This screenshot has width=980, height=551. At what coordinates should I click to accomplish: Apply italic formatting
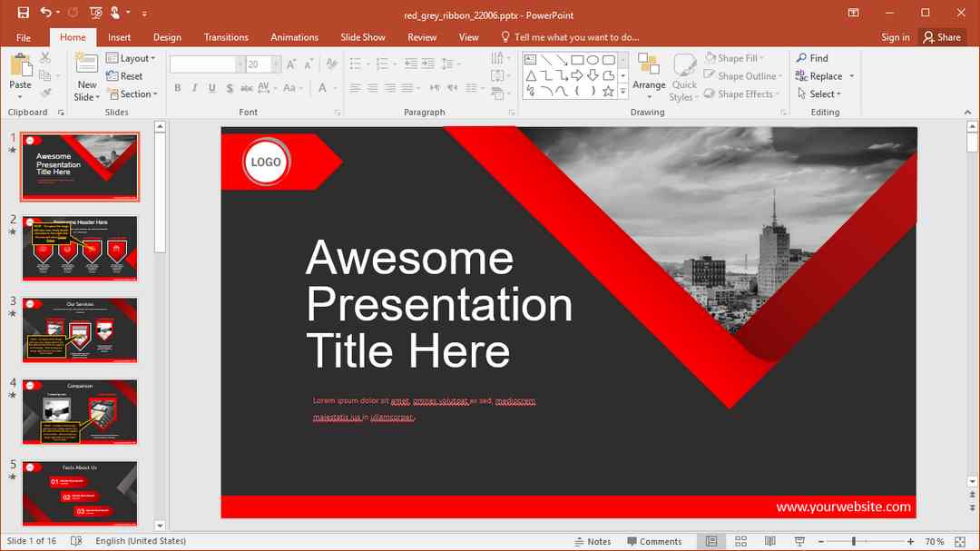pyautogui.click(x=195, y=88)
